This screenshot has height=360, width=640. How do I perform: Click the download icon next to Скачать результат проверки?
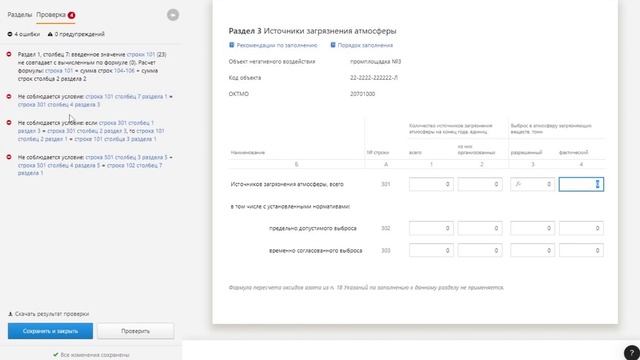tap(10, 314)
